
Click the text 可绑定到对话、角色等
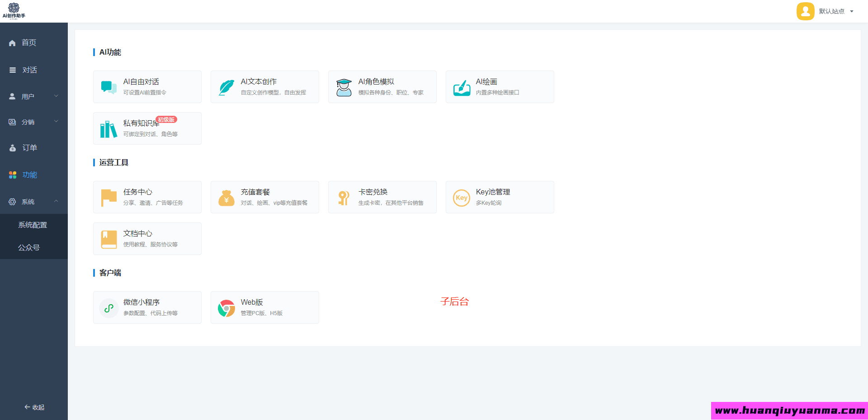[x=151, y=134]
